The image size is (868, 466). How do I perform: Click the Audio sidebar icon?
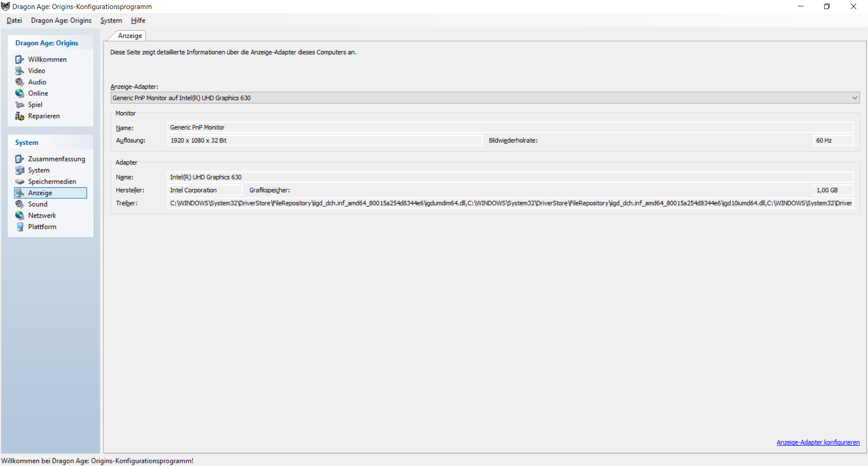point(19,82)
